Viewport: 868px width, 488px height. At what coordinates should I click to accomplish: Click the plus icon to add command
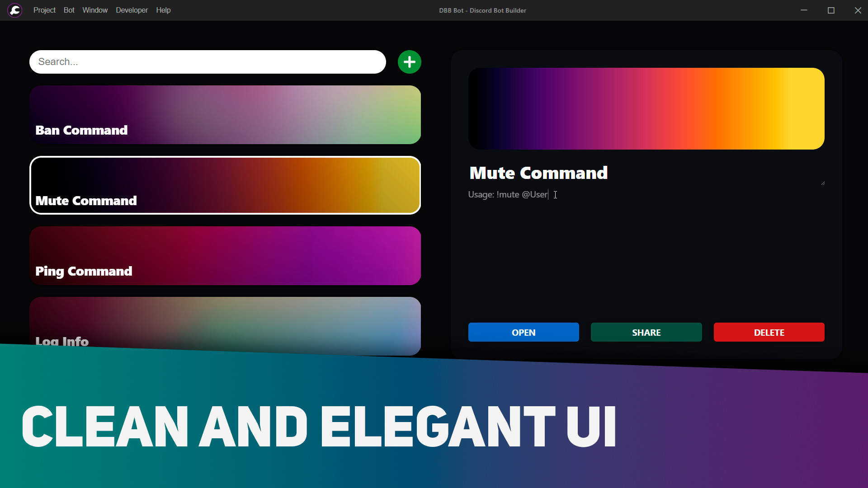[x=409, y=61]
